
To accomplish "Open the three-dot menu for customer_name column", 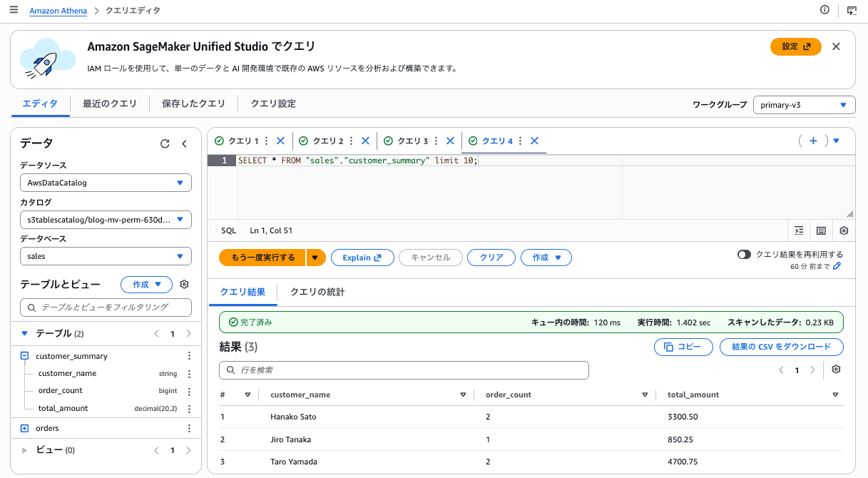I will click(x=189, y=373).
